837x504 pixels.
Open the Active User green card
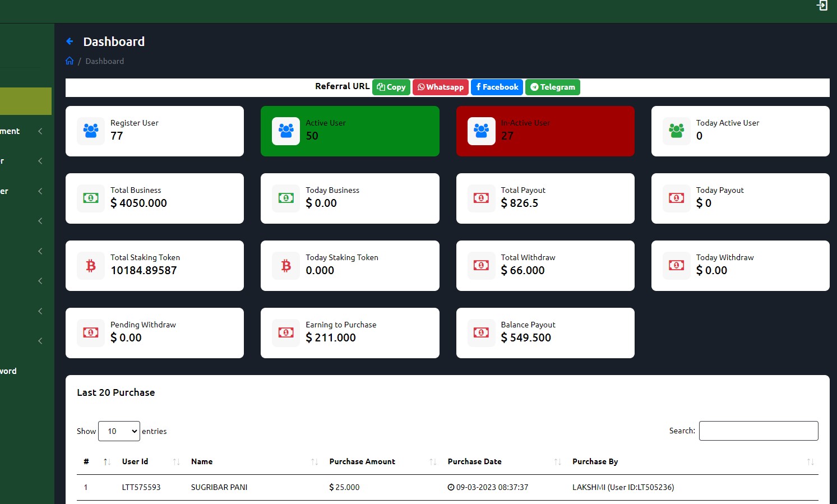tap(350, 131)
